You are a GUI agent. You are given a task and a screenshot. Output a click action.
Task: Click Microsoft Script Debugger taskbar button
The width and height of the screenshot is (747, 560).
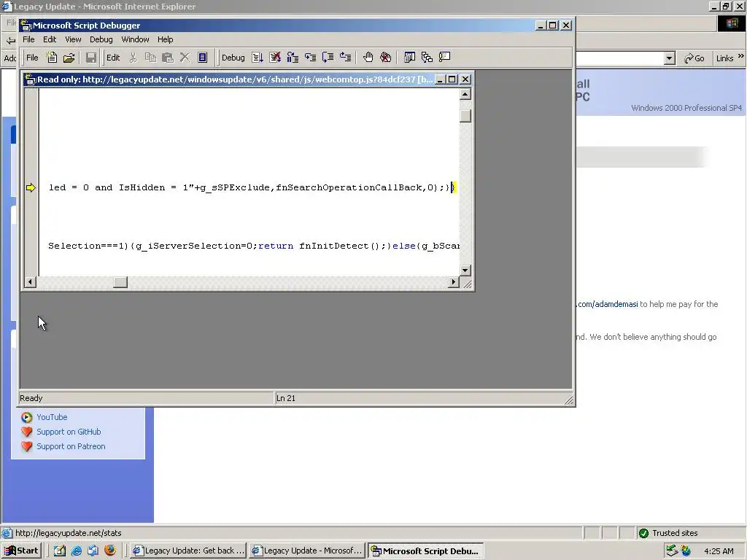pyautogui.click(x=426, y=551)
